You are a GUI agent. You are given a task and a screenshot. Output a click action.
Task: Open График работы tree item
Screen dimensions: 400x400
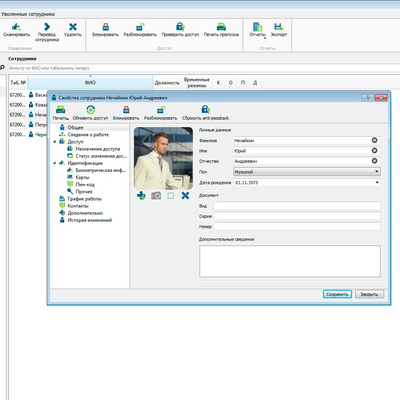coord(84,199)
